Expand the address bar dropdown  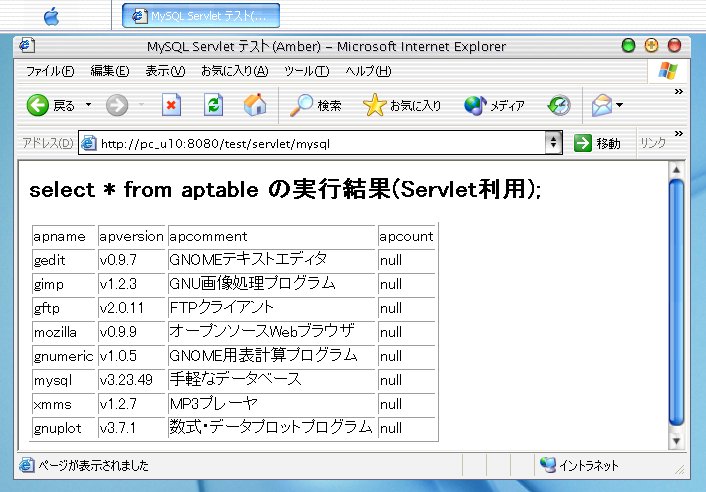coord(553,143)
